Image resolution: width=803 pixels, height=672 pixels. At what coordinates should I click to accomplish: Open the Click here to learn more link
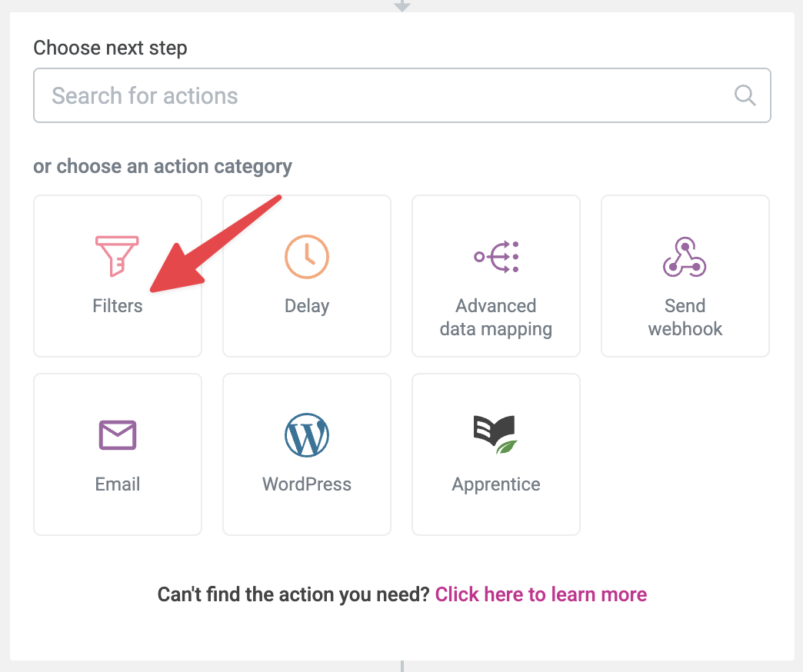pyautogui.click(x=541, y=594)
